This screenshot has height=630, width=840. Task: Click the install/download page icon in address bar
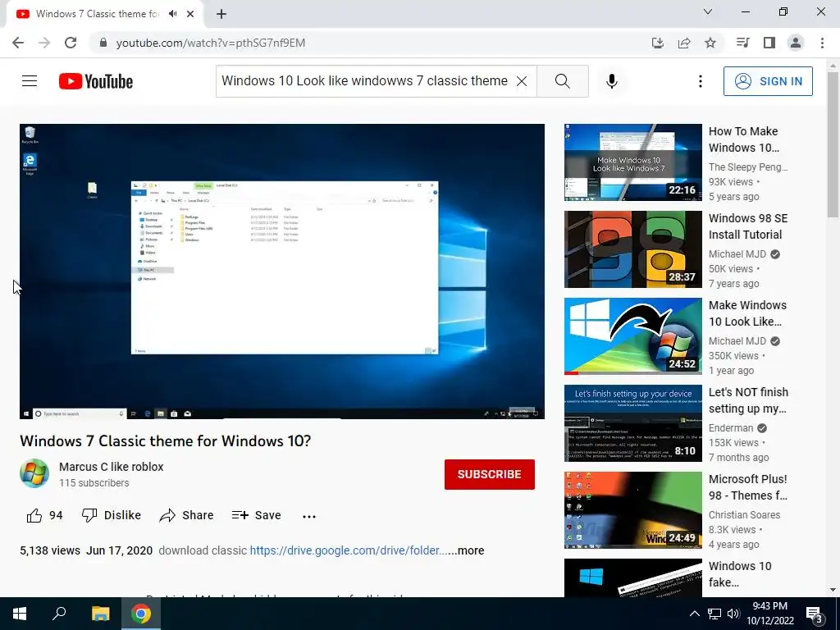point(657,43)
